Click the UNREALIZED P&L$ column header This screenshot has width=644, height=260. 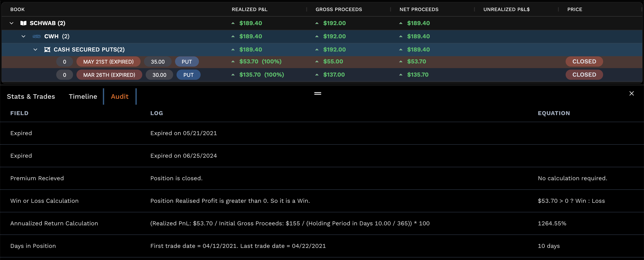(506, 10)
